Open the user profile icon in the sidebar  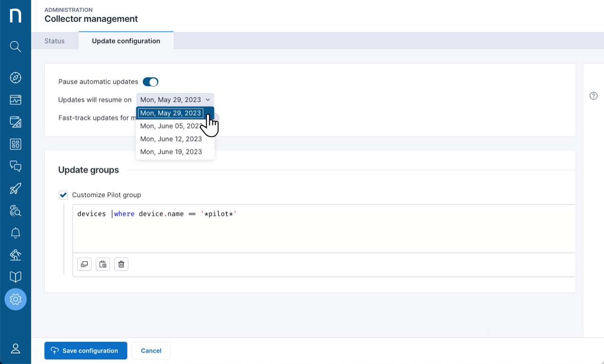click(x=16, y=348)
